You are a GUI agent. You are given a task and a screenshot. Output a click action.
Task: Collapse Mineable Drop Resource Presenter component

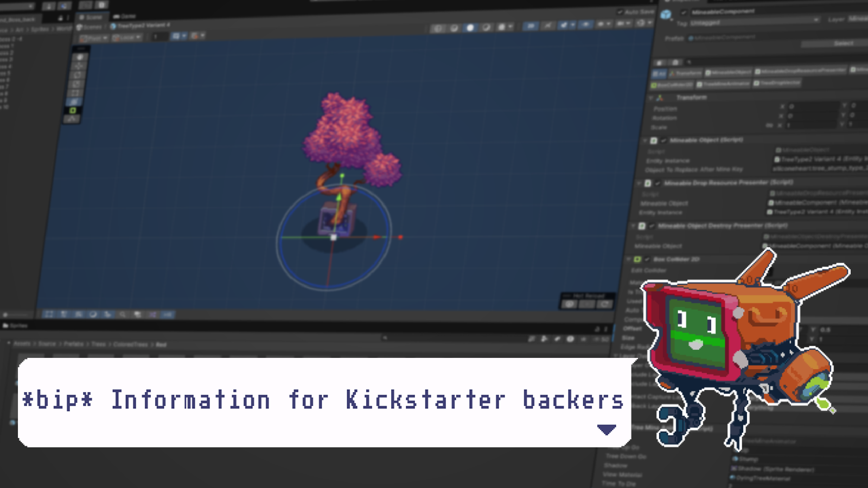pos(639,183)
